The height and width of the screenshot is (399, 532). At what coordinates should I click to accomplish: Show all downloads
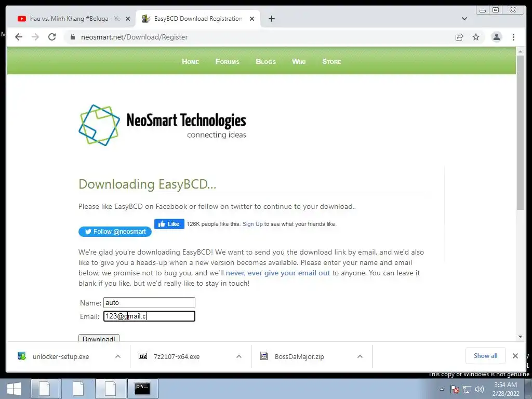click(486, 356)
